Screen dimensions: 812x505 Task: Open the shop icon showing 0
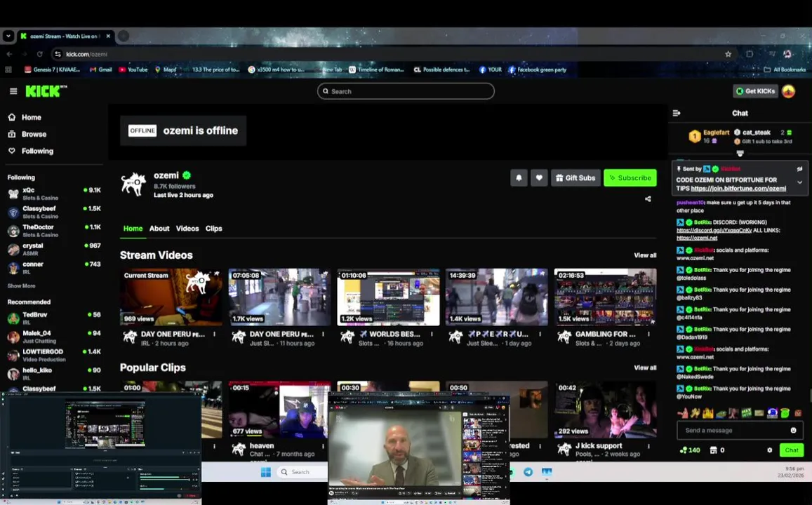pyautogui.click(x=717, y=450)
